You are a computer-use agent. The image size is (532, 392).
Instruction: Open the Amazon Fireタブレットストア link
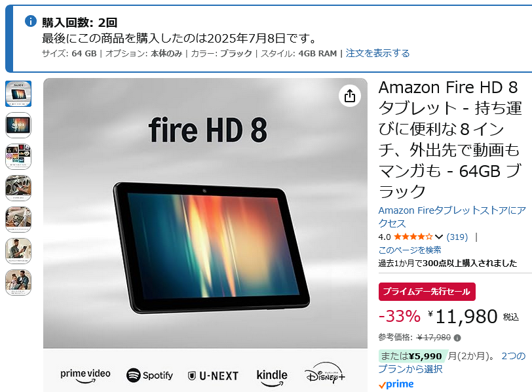pos(452,217)
